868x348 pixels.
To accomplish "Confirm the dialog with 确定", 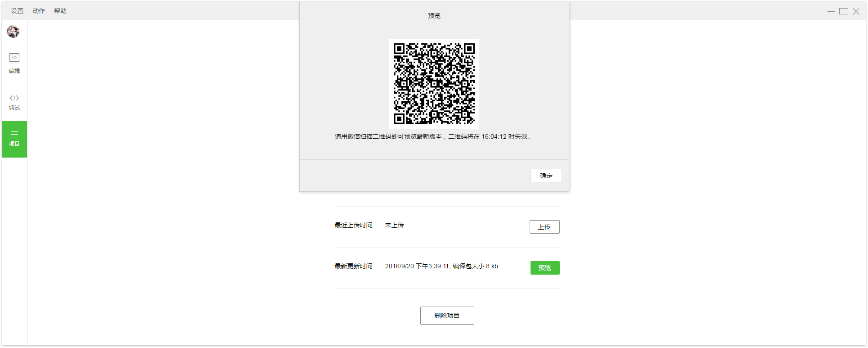I will [x=546, y=176].
